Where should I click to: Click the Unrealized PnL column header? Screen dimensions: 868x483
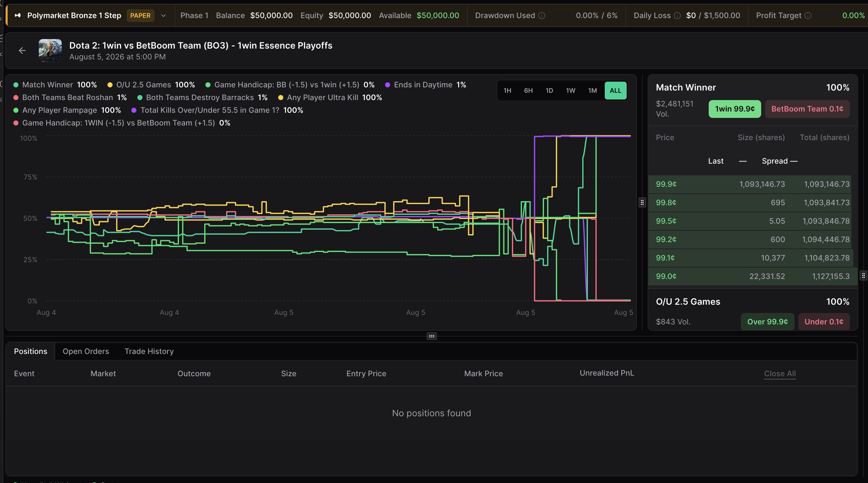click(x=607, y=373)
